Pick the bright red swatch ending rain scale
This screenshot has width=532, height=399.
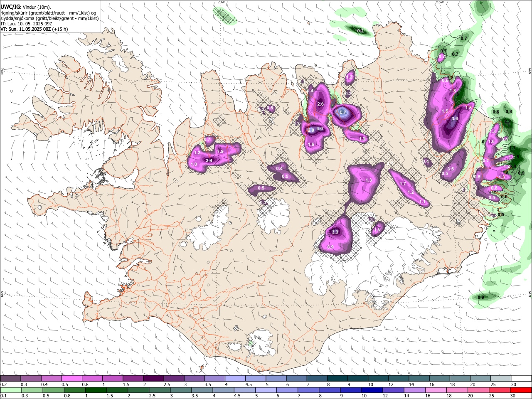coord(520,390)
